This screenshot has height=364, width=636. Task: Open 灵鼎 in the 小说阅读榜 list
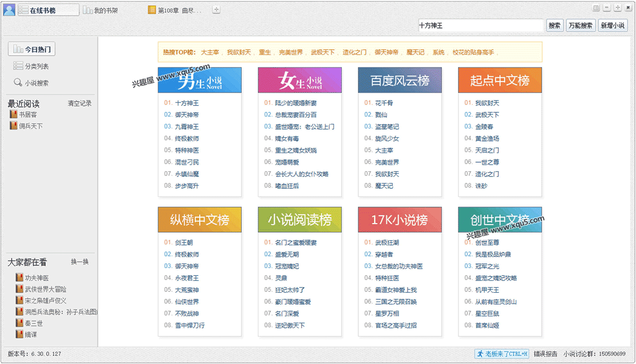[281, 278]
